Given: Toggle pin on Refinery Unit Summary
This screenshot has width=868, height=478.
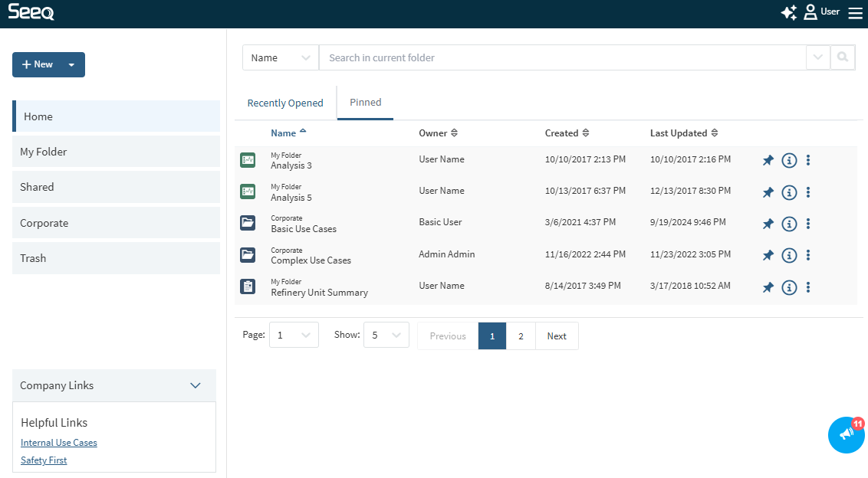Looking at the screenshot, I should click(768, 287).
